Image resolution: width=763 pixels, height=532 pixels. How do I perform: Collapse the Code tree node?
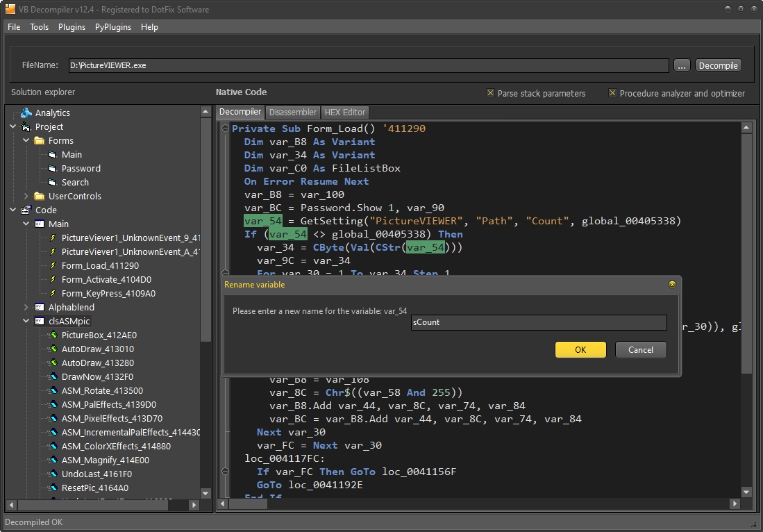click(13, 210)
